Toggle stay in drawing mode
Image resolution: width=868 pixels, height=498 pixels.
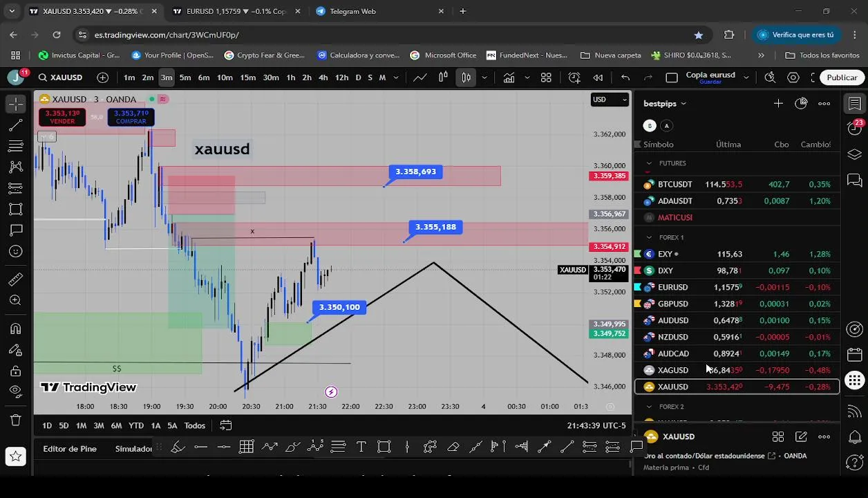pyautogui.click(x=16, y=350)
